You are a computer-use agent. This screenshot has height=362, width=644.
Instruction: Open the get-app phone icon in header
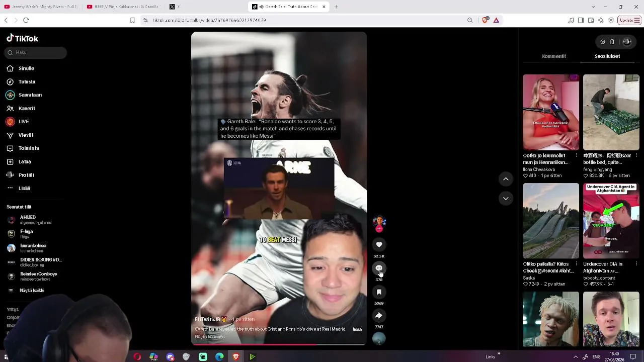pos(612,42)
